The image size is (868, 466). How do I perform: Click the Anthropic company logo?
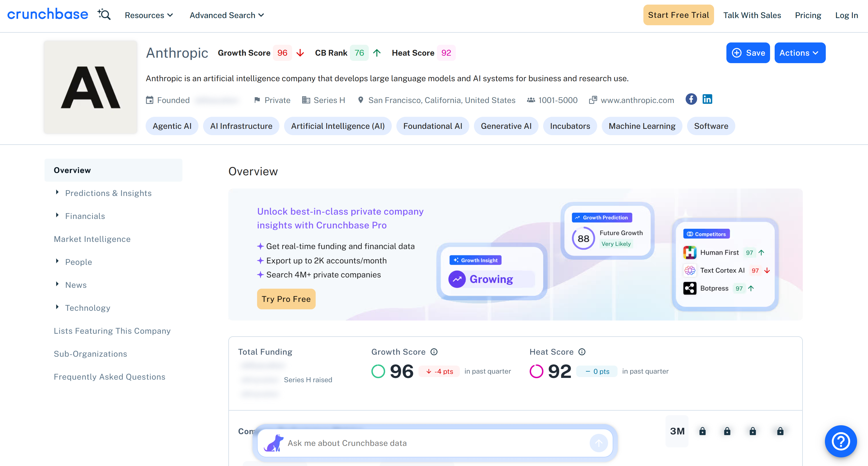(x=91, y=87)
